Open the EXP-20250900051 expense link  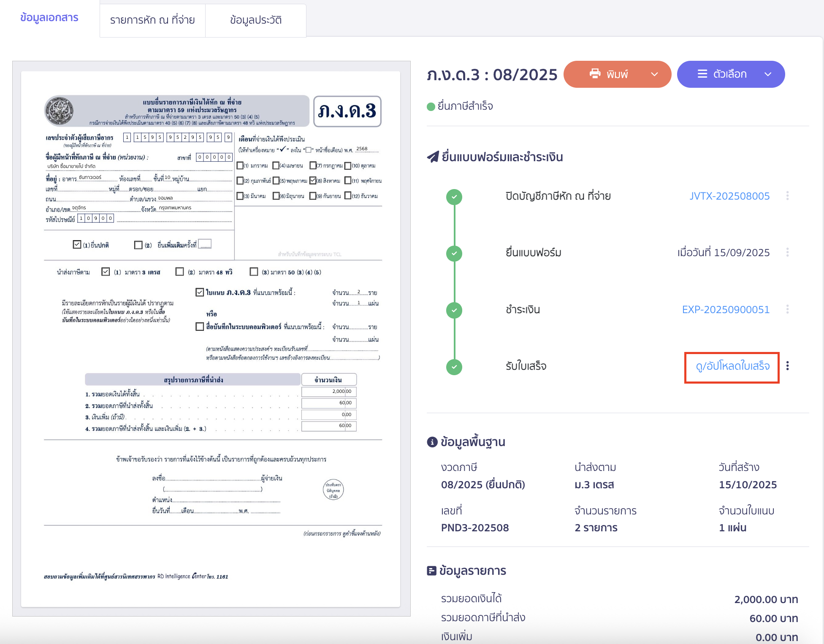(x=726, y=309)
